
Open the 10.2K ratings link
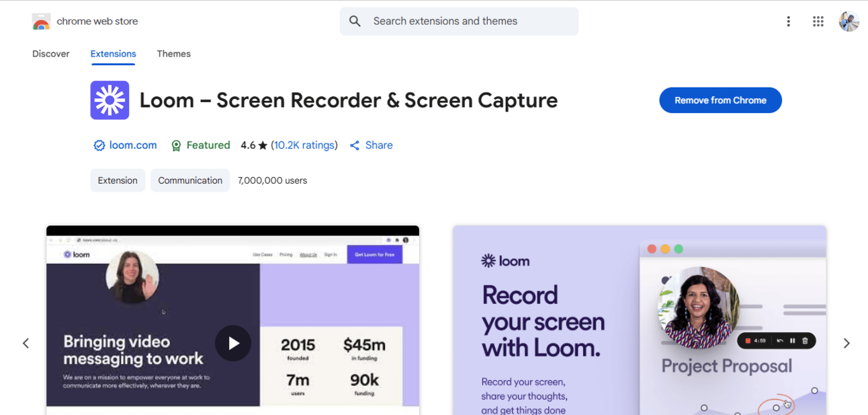click(304, 145)
